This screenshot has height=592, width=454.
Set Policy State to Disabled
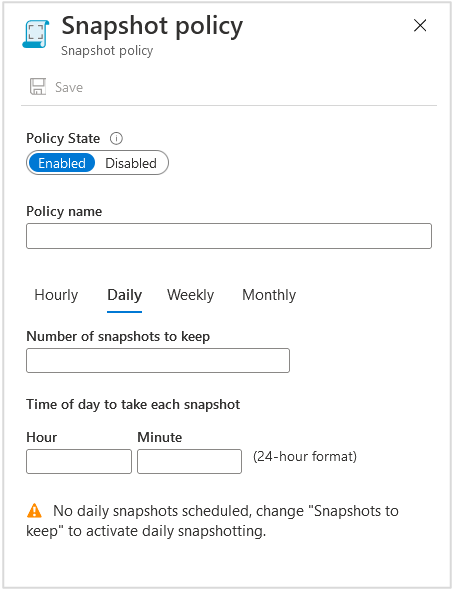(x=131, y=163)
